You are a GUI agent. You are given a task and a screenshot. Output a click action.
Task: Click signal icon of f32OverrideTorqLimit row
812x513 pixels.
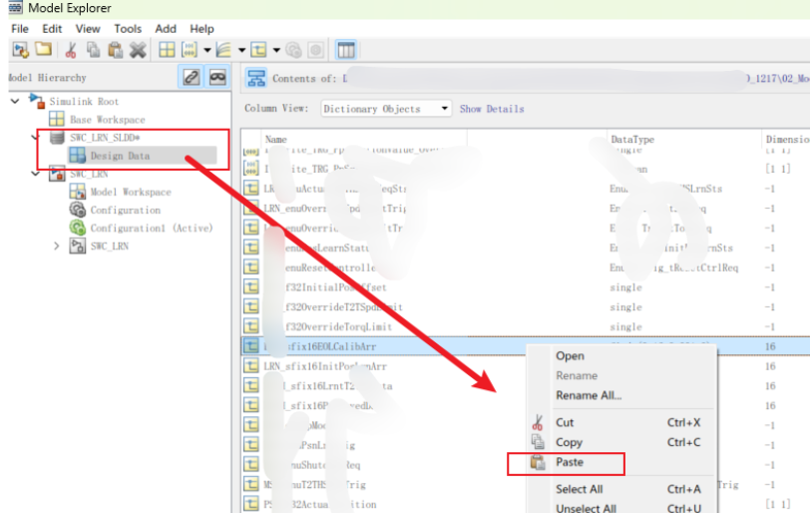pyautogui.click(x=251, y=326)
